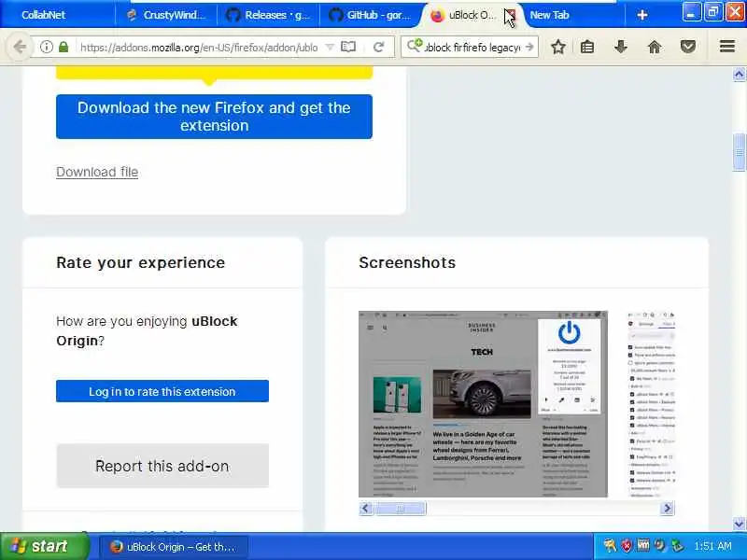
Task: Switch to the Releases GitHub tab
Action: [x=269, y=15]
